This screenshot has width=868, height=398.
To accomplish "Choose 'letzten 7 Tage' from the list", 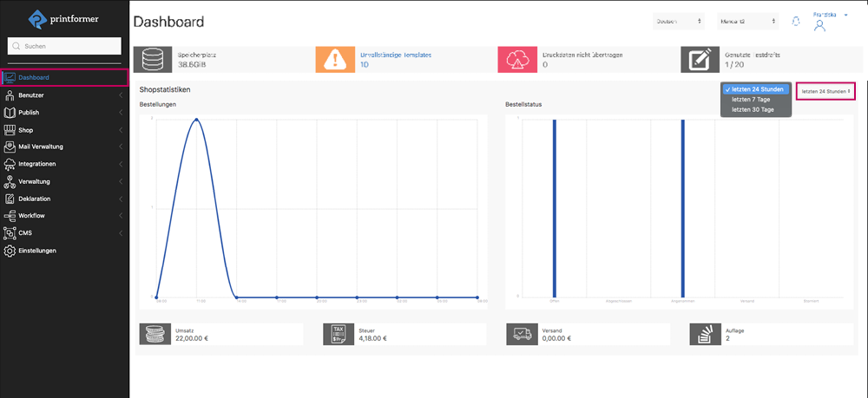I will coord(752,100).
